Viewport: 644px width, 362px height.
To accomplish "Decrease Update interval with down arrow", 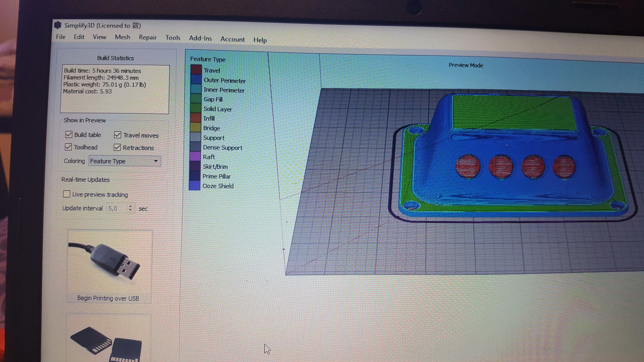I will (130, 210).
